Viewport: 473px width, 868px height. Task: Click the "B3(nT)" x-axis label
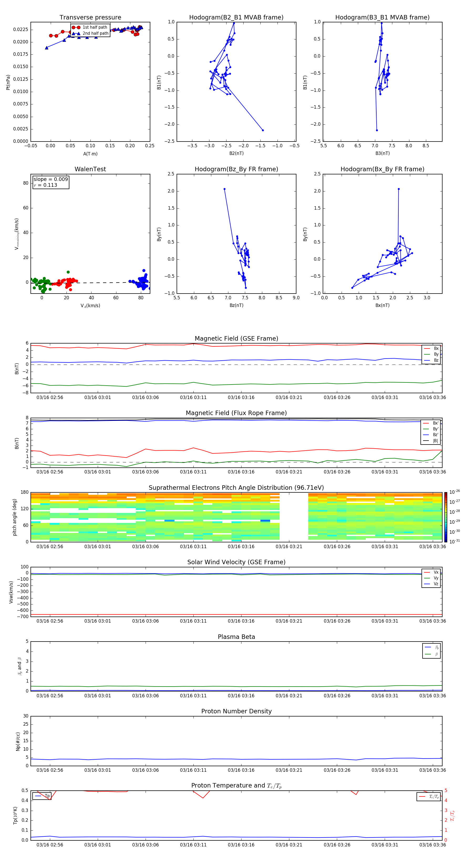pos(382,153)
